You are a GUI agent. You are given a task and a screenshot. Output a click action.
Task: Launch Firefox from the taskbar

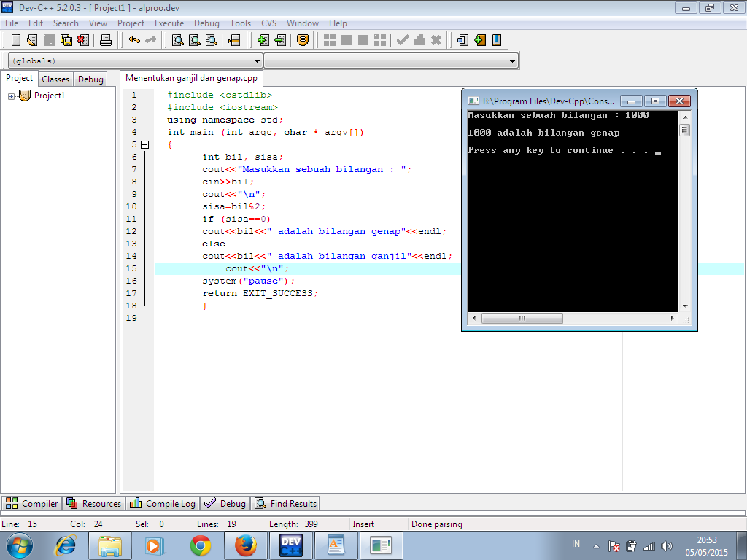click(x=246, y=545)
